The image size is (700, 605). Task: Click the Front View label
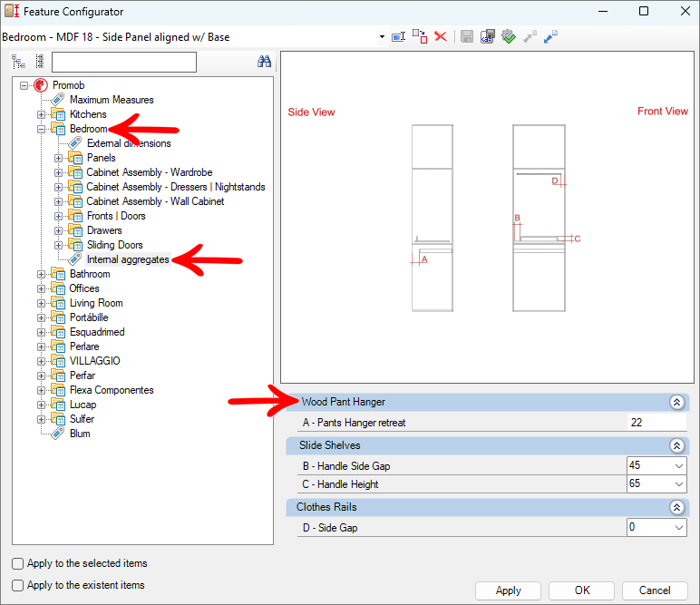(663, 112)
